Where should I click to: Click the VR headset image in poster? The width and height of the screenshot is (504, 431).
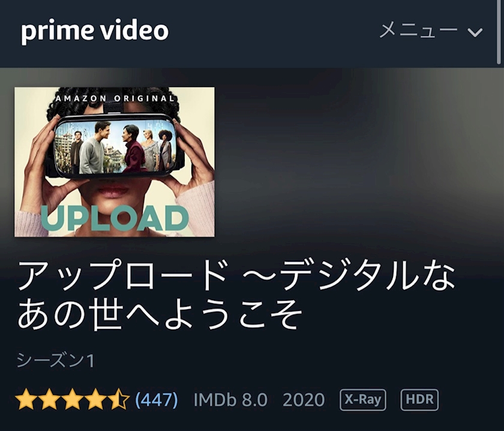point(114,146)
